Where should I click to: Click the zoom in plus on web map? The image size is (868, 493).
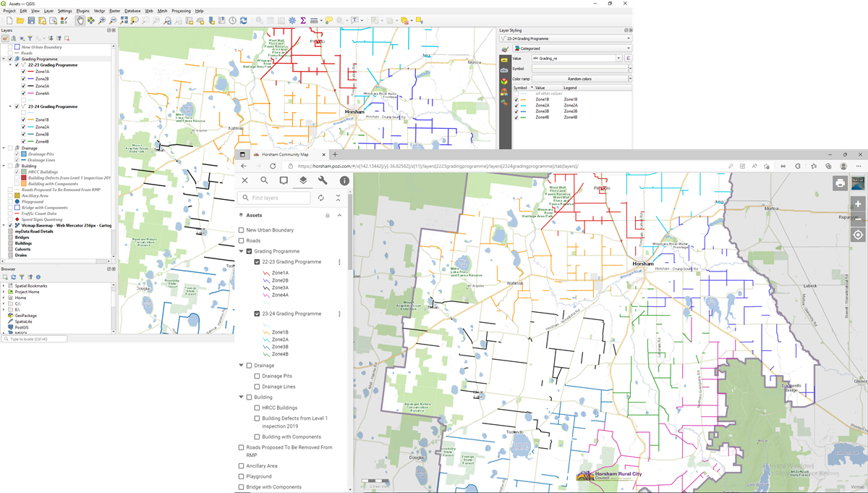(x=858, y=204)
